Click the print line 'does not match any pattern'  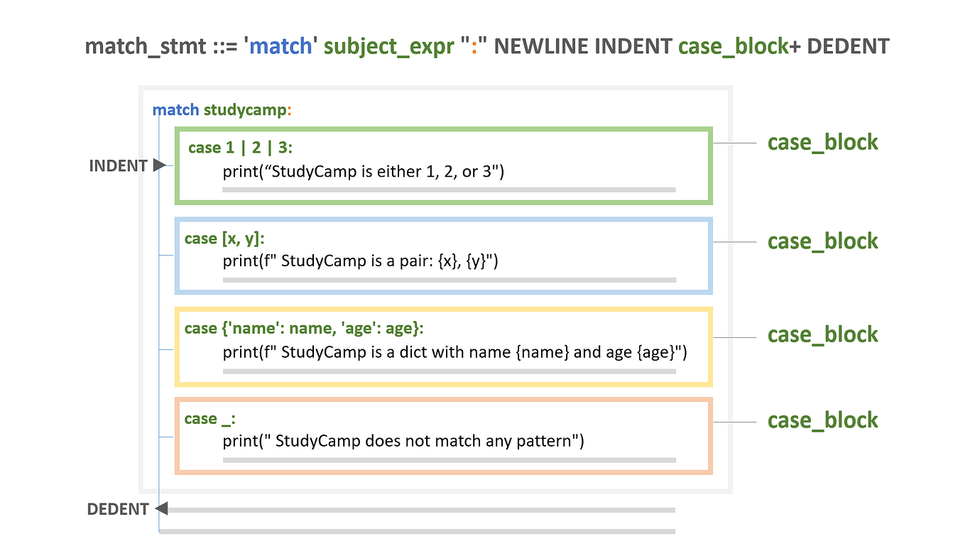coord(403,441)
